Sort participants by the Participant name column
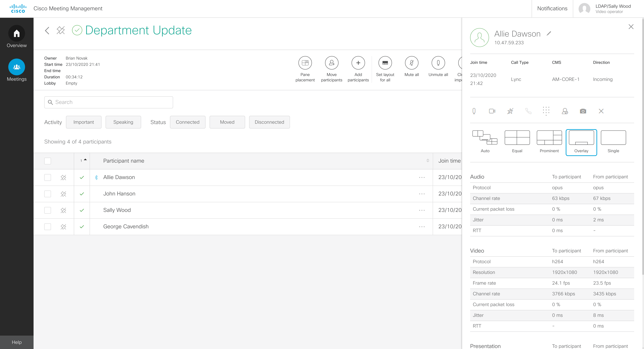 pos(428,161)
